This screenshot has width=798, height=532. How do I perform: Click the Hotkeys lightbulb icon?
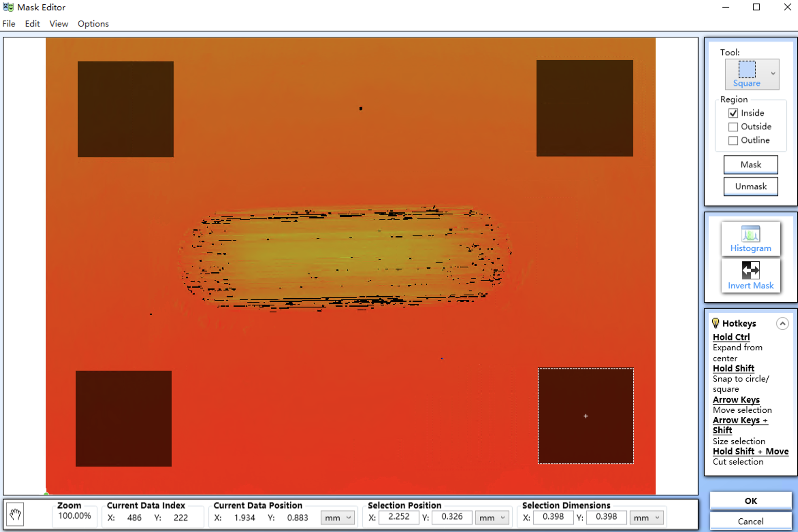(x=715, y=323)
